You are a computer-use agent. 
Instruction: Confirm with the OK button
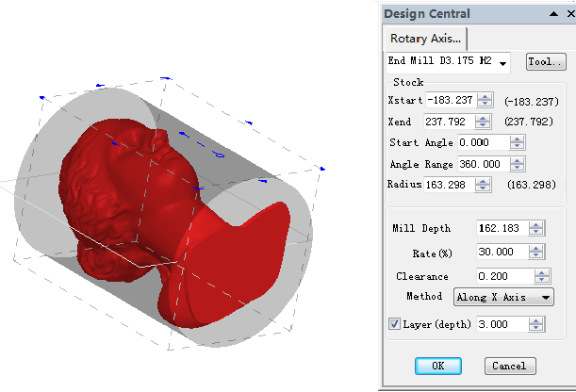(438, 366)
